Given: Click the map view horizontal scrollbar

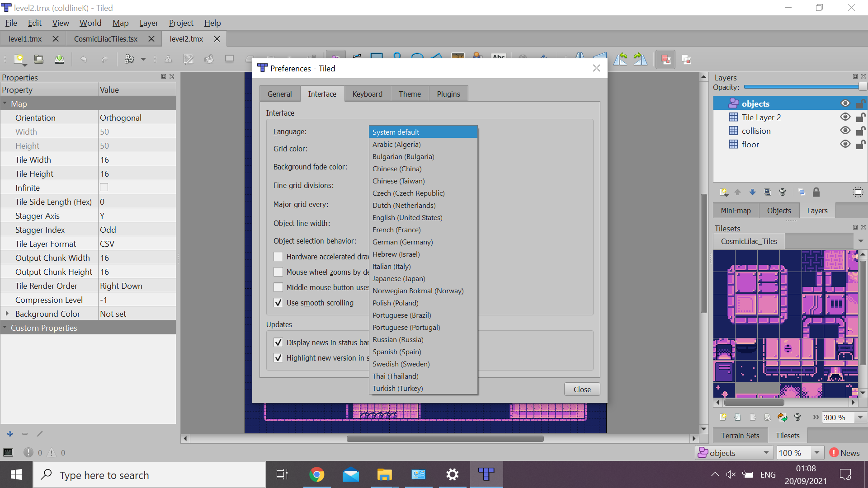Looking at the screenshot, I should tap(444, 438).
